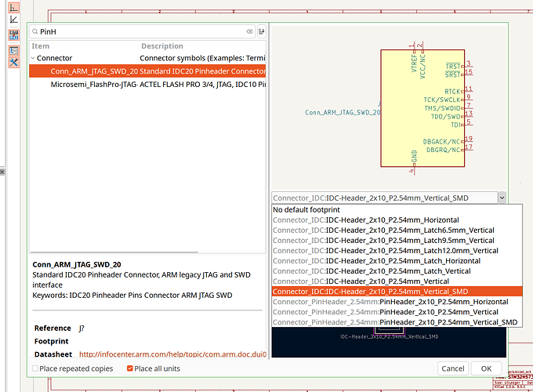The image size is (533, 392).
Task: Collapse the Connector library tree
Action: 33,58
